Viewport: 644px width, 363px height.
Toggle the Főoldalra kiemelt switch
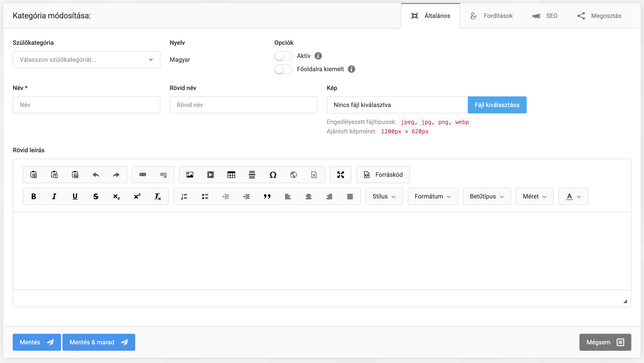pos(283,69)
